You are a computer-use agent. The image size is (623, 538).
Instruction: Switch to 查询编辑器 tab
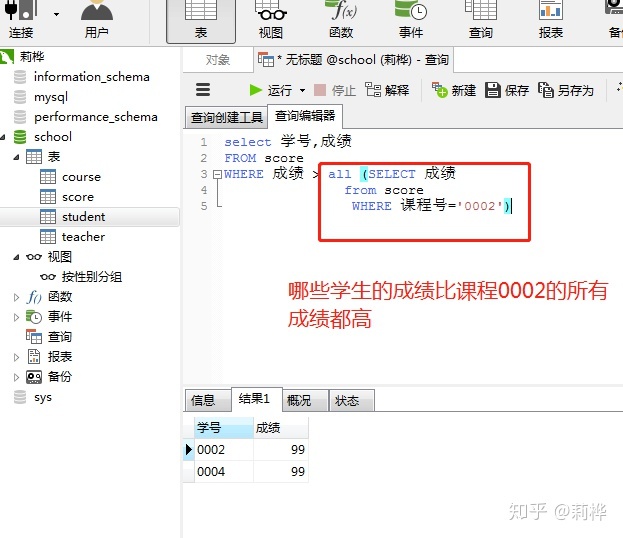tap(305, 116)
